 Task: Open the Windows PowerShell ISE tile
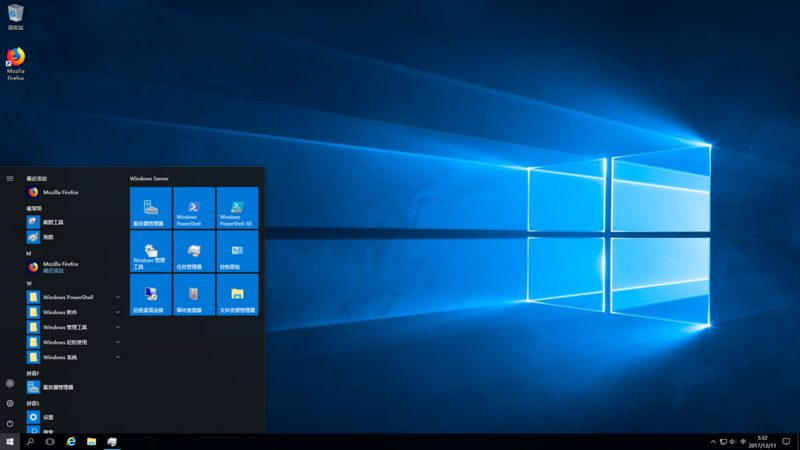click(x=237, y=208)
